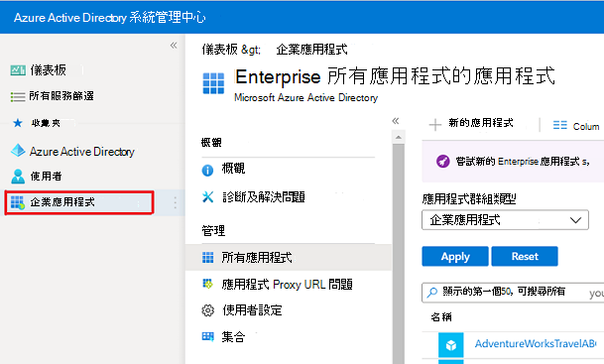Click the 嘗試新的 Enterprise 應用程式 banner text
The width and height of the screenshot is (604, 364).
[x=523, y=162]
